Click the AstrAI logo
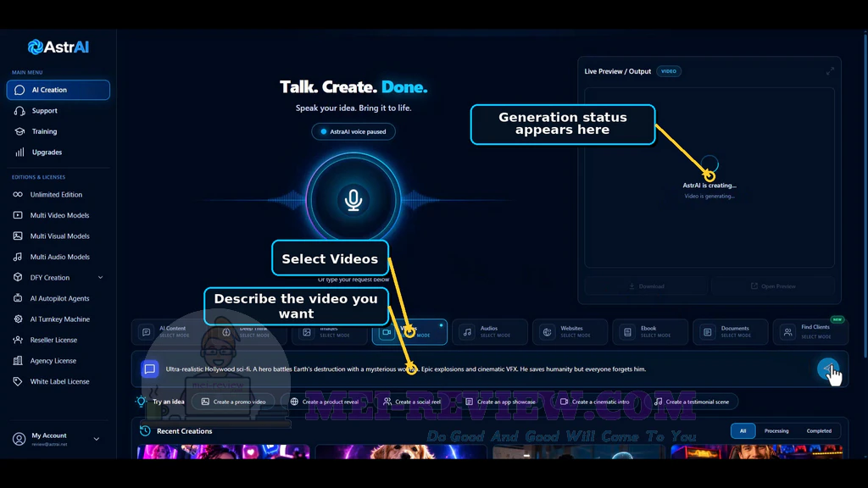The height and width of the screenshot is (488, 868). 58,47
